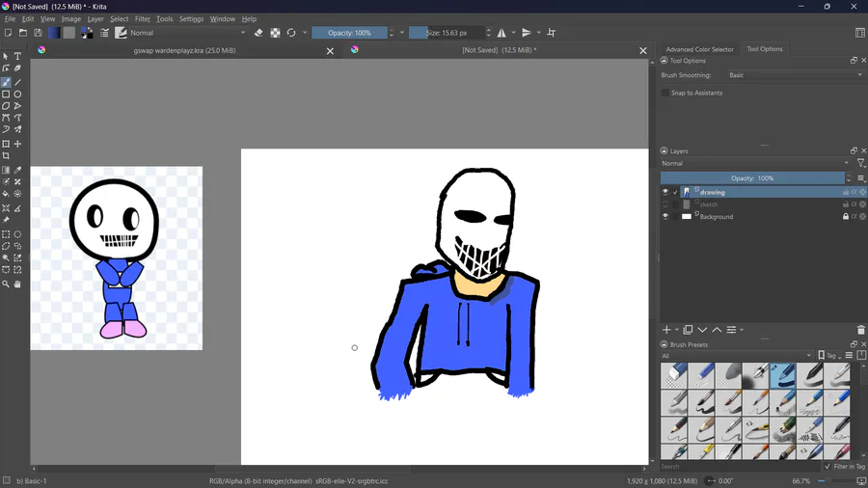Hide the Background layer
The image size is (868, 488).
[665, 216]
